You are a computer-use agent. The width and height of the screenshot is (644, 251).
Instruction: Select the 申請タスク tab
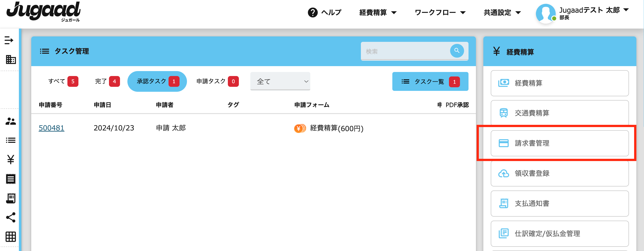click(x=217, y=81)
